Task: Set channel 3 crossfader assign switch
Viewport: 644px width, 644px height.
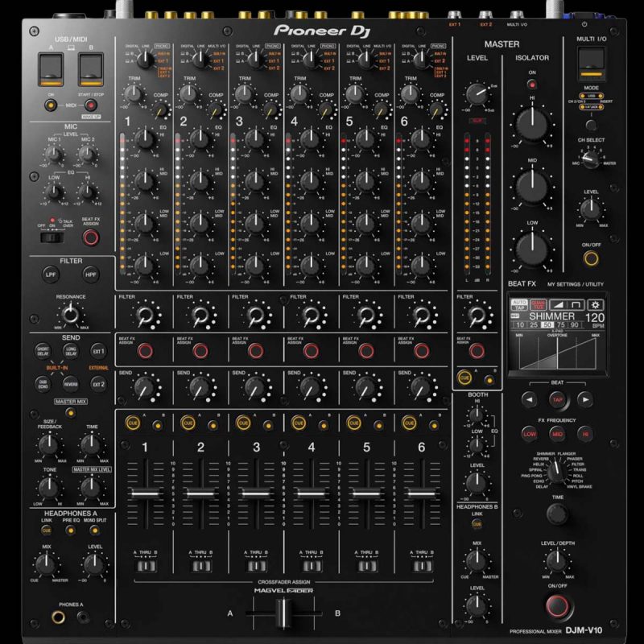Action: point(256,566)
